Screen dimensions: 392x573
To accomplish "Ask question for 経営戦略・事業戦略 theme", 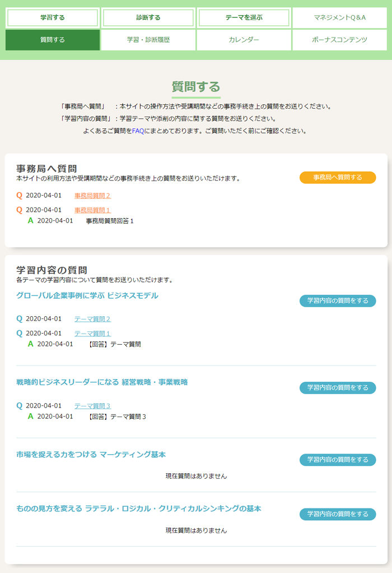I will point(338,388).
